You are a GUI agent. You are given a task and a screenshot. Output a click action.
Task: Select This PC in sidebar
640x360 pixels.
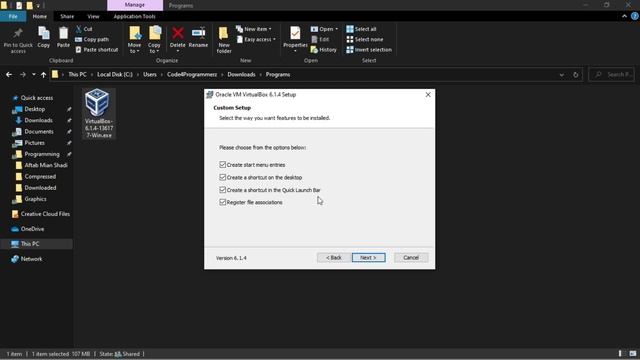tap(30, 244)
